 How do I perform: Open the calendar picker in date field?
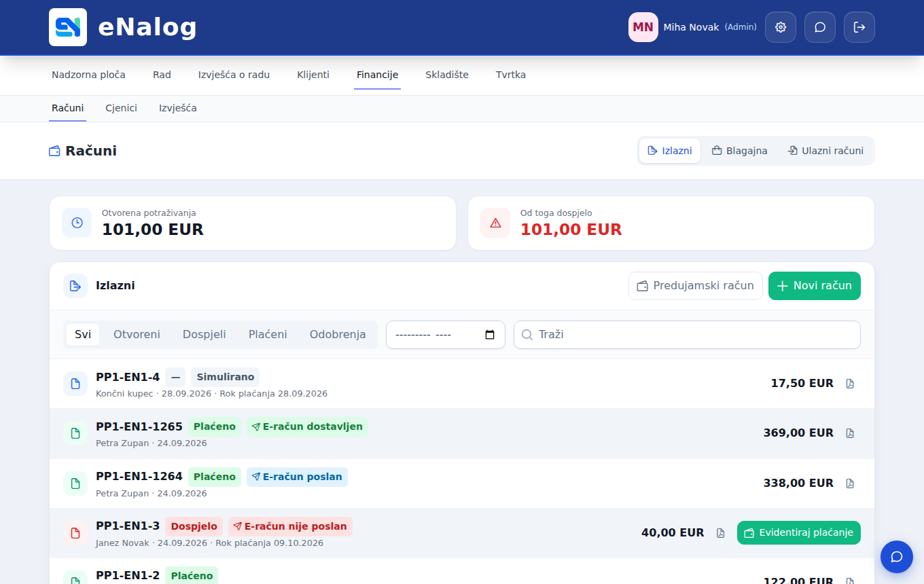[x=490, y=335]
